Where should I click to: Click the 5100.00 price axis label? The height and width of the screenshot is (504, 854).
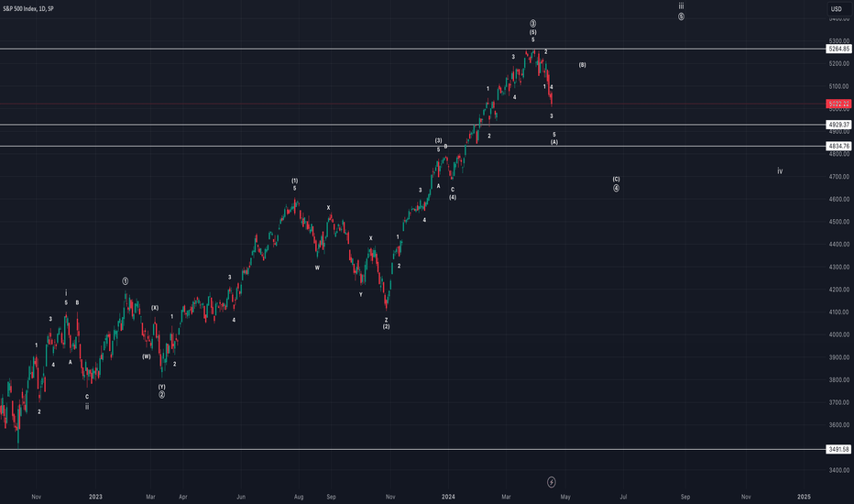pyautogui.click(x=838, y=87)
